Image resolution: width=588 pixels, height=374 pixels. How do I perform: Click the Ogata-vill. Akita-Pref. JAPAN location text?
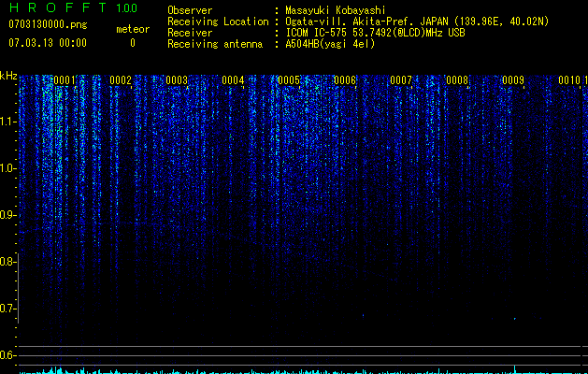point(417,22)
